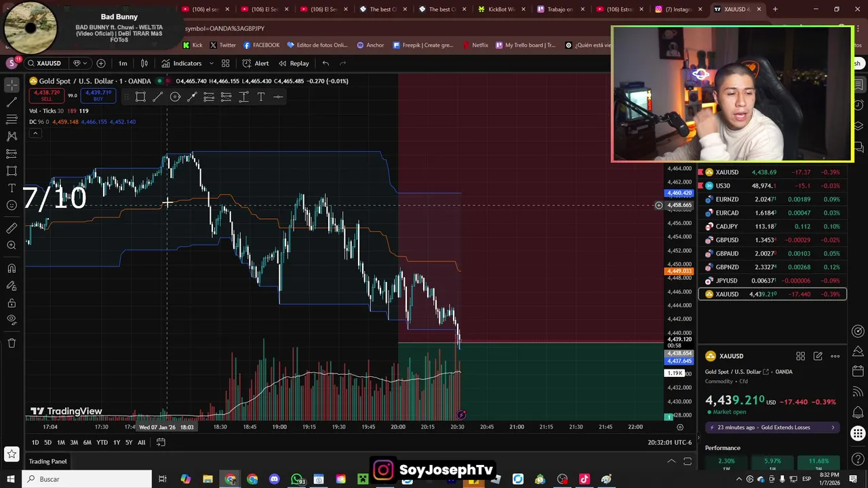
Task: Open the forecasting and measurement tools
Action: pyautogui.click(x=12, y=154)
